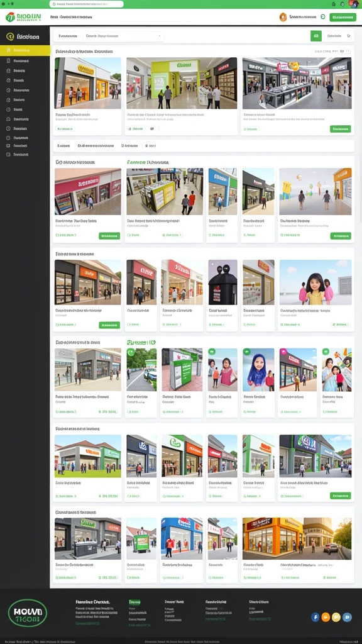The height and width of the screenshot is (644, 362).
Task: Click the green highlighted badge in the footer links
Action: [x=134, y=602]
